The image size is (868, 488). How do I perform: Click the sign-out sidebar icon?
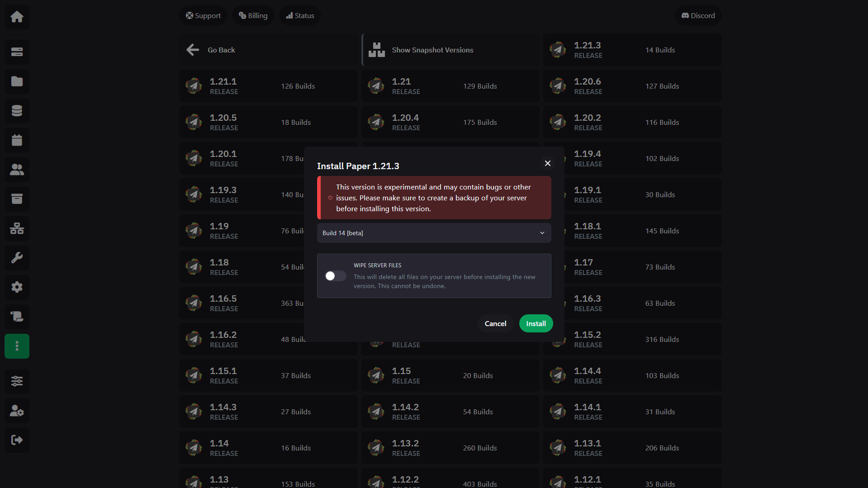coord(17,440)
